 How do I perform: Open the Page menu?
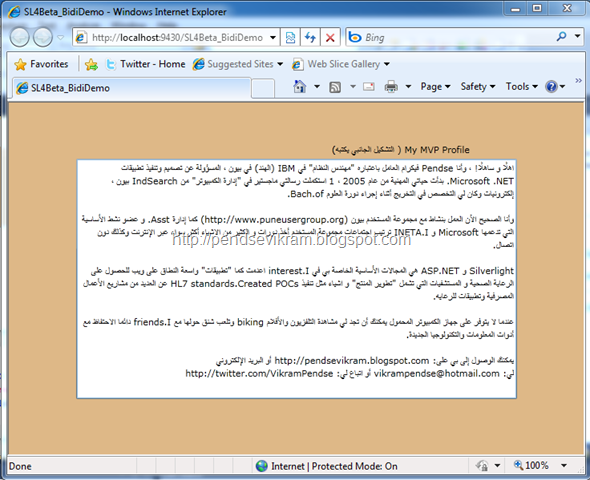coord(435,87)
